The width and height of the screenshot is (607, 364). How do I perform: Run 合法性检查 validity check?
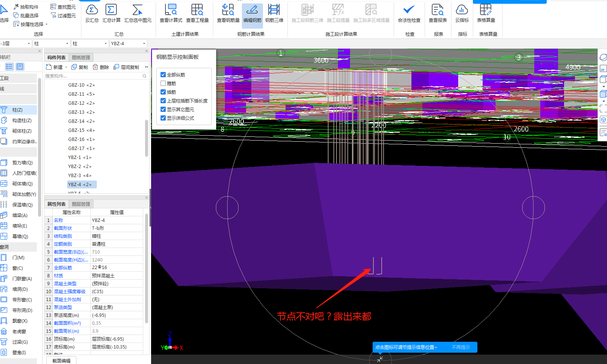point(409,14)
